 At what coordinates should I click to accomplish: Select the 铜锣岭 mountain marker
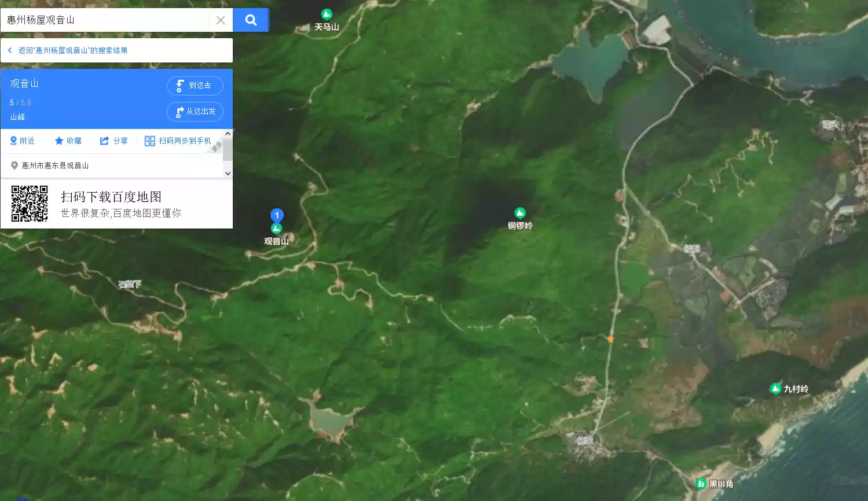point(520,213)
